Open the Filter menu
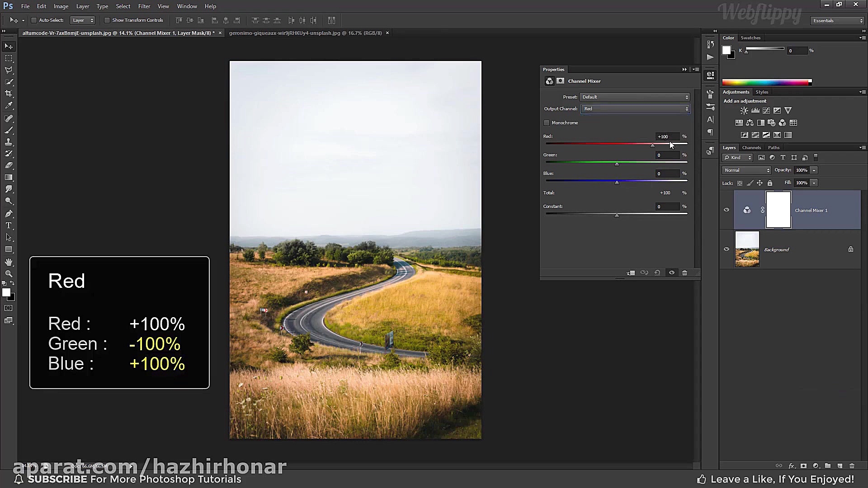The height and width of the screenshot is (488, 868). point(144,6)
